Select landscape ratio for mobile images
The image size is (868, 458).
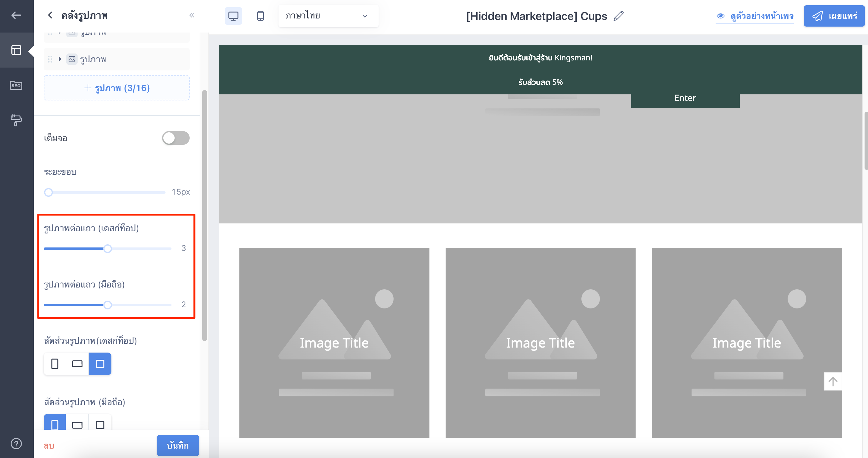77,423
